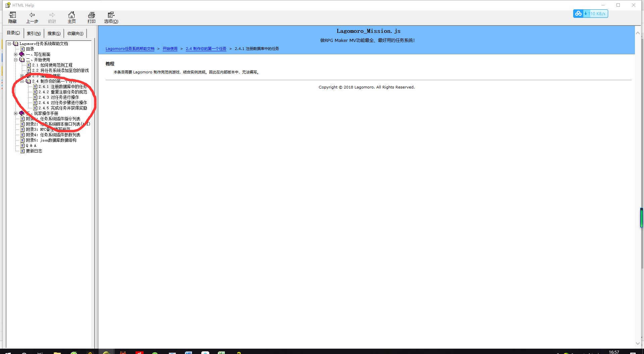Select tree item 附录1 任务系统插件指令列表
This screenshot has width=644, height=354.
point(53,119)
